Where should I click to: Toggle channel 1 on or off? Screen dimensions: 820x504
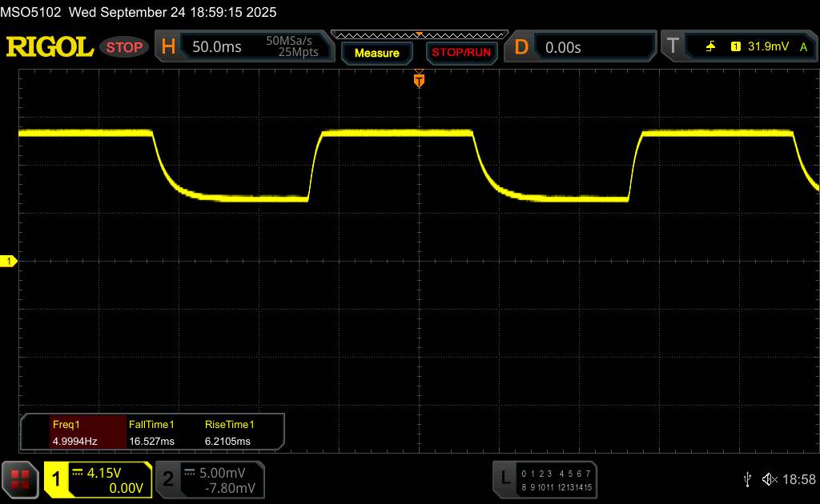(x=57, y=478)
